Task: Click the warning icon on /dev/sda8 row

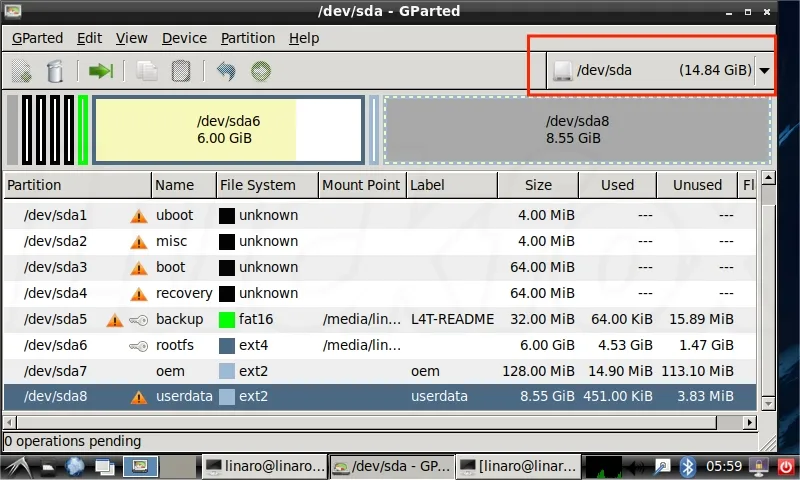Action: [139, 397]
